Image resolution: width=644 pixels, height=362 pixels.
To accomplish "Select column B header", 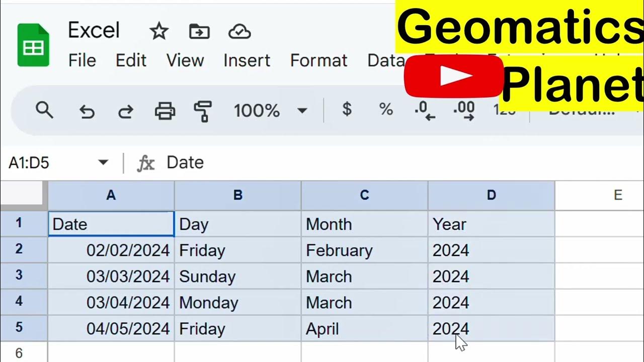I will tap(238, 196).
